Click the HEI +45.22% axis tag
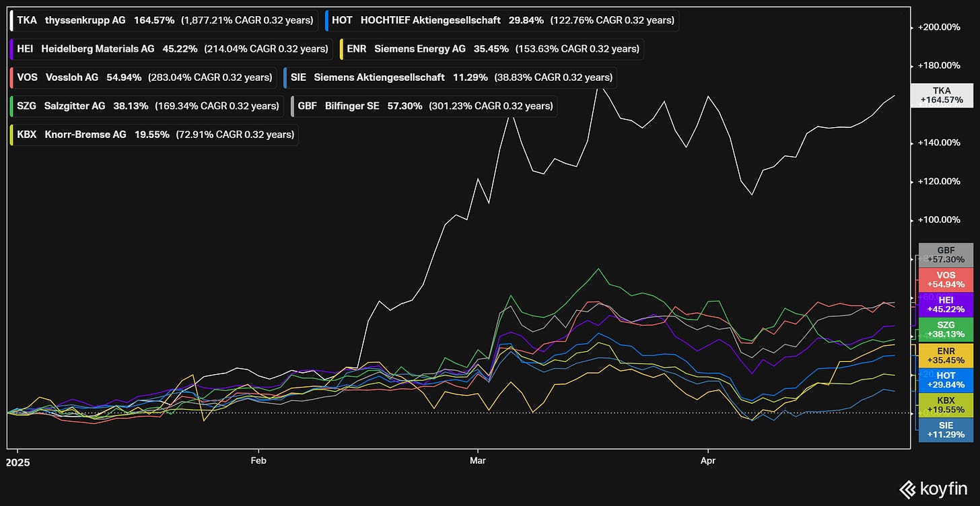 click(x=946, y=305)
